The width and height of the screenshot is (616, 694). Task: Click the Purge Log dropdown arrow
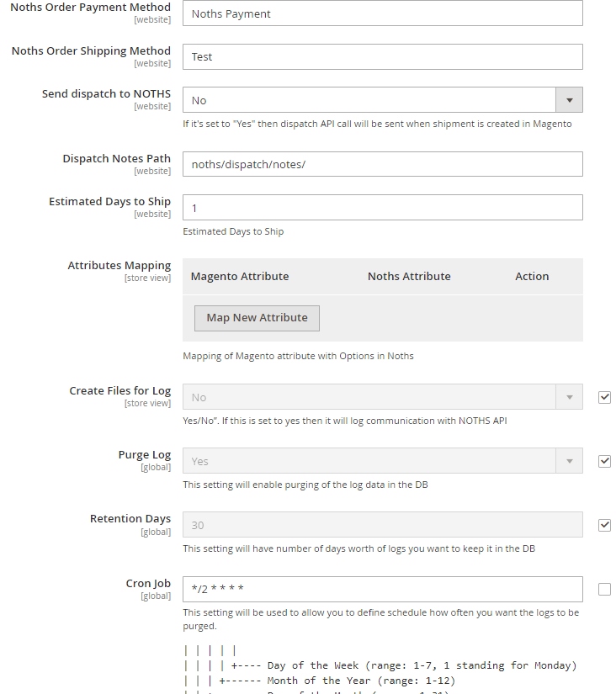pos(570,461)
